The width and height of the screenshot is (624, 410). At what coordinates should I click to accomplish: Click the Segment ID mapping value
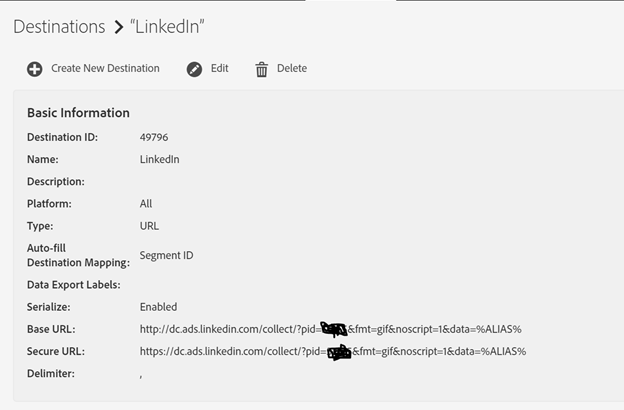point(166,255)
